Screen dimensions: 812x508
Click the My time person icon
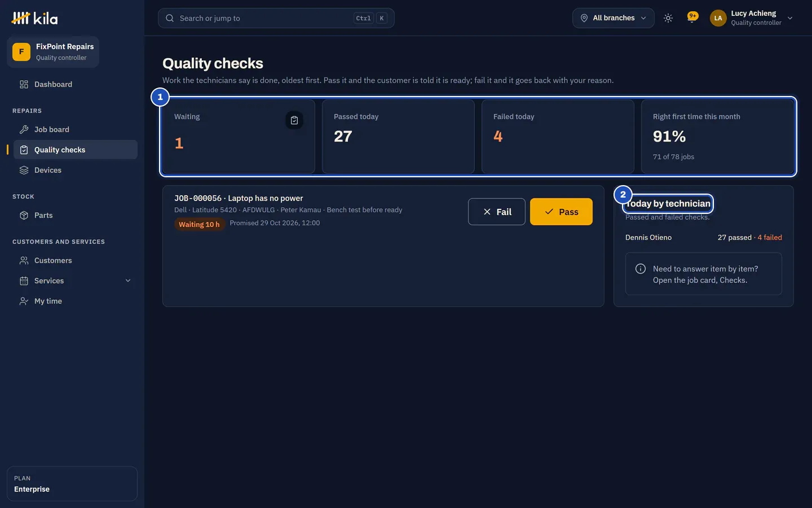pos(24,301)
